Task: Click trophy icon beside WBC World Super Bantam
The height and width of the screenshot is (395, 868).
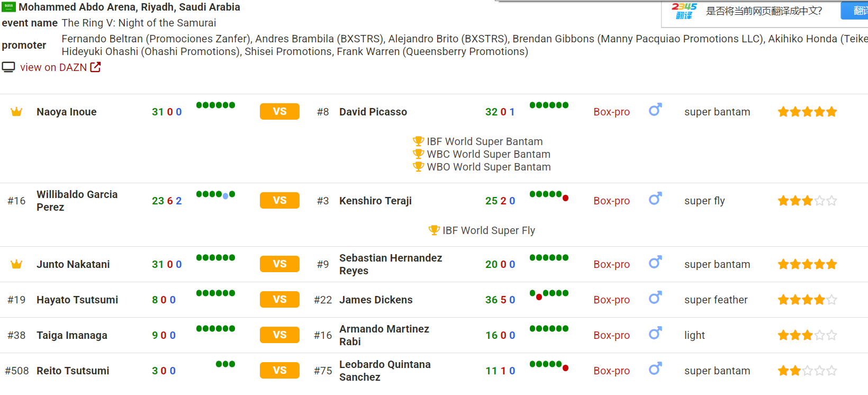Action: point(418,154)
